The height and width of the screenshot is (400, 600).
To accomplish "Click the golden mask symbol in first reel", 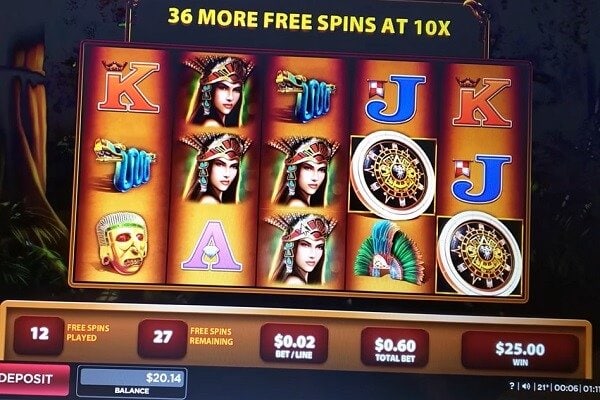I will click(122, 243).
